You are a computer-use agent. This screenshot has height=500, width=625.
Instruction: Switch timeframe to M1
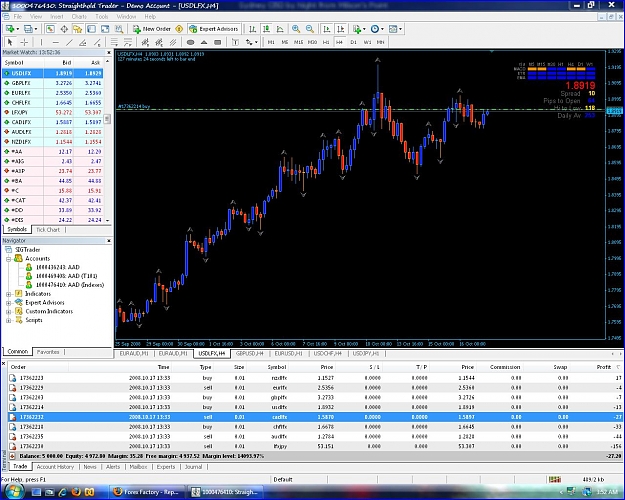[x=271, y=42]
